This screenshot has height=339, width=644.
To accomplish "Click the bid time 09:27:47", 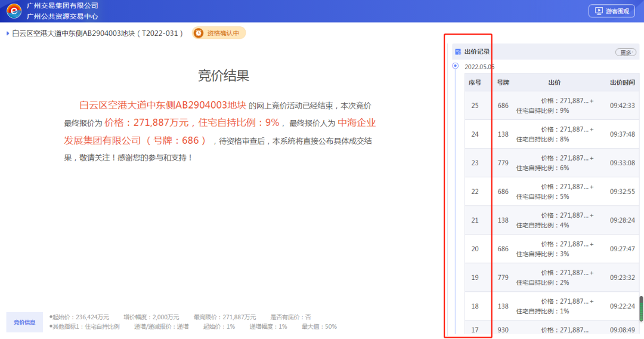I will click(x=622, y=249).
